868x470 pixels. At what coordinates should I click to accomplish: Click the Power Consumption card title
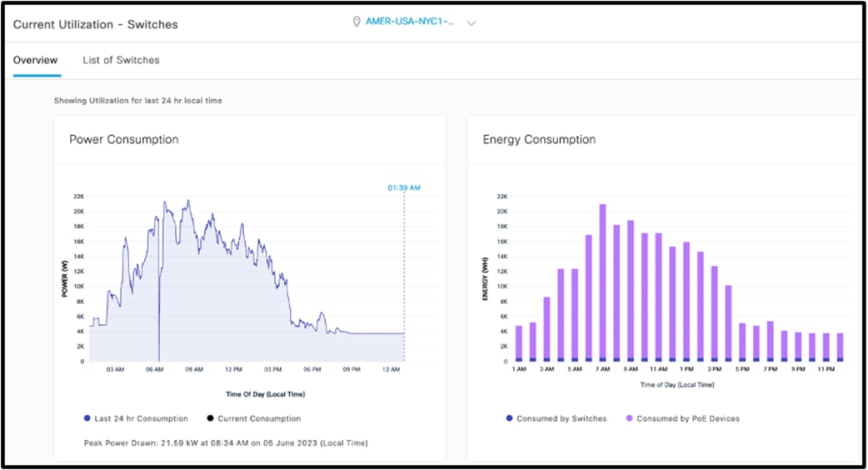coord(123,139)
